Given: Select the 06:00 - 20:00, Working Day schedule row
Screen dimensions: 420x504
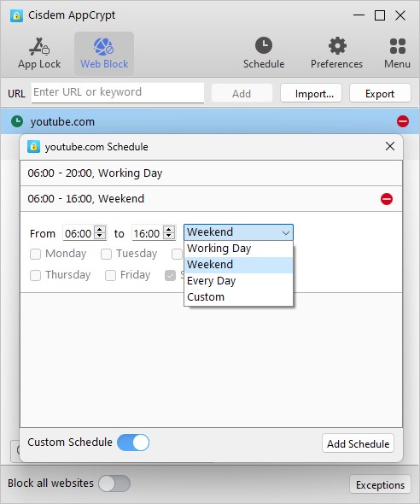Looking at the screenshot, I should click(x=212, y=173).
